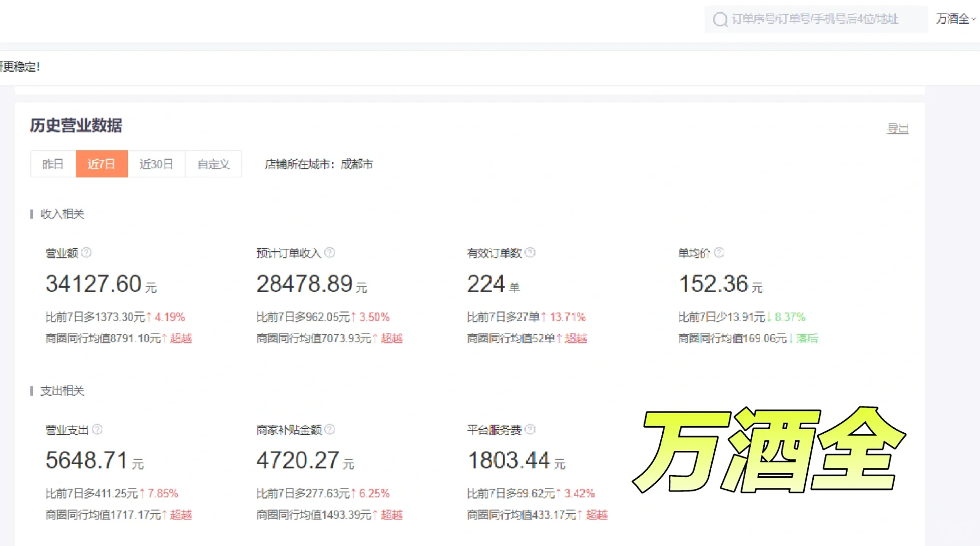Click 超越 next to 433.17元

(597, 515)
